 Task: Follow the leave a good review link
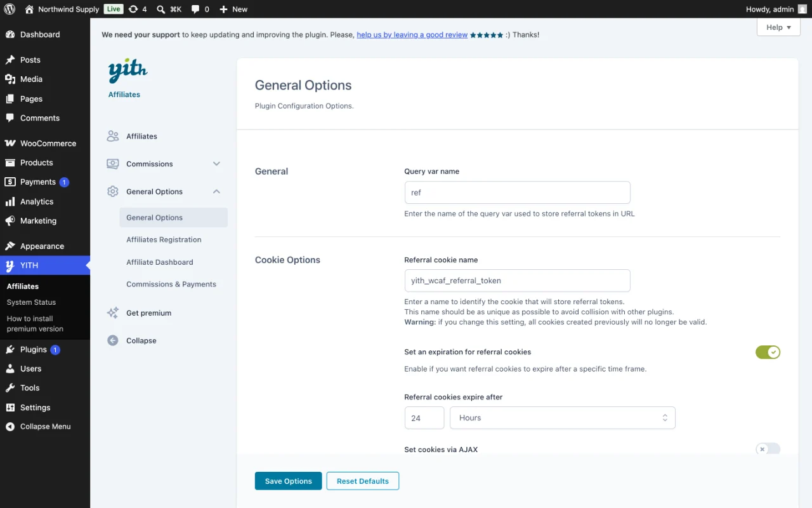coord(412,35)
